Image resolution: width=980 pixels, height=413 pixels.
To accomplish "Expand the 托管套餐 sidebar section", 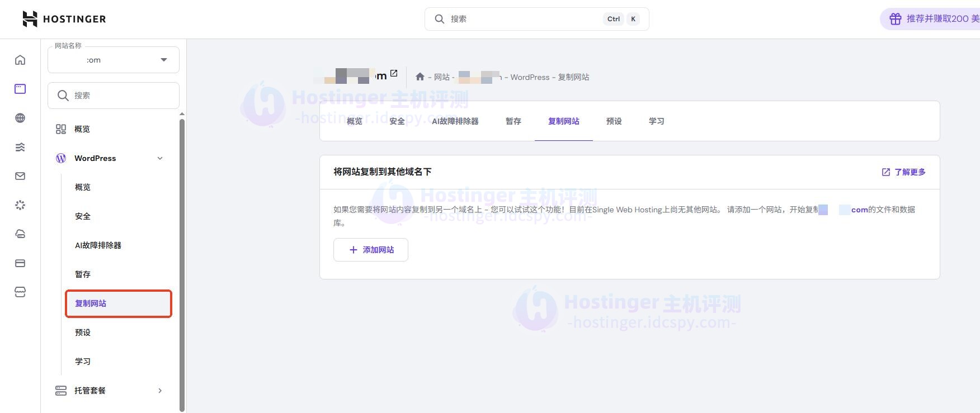I will tap(160, 391).
